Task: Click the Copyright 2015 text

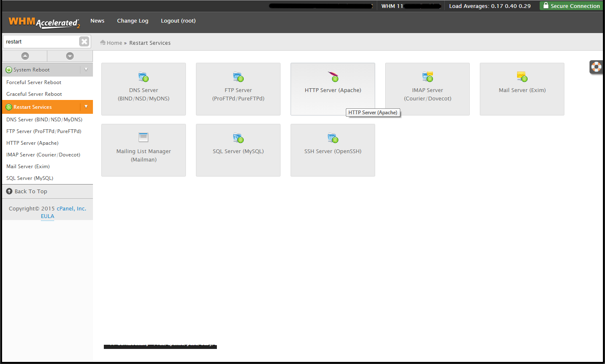Action: pos(32,208)
